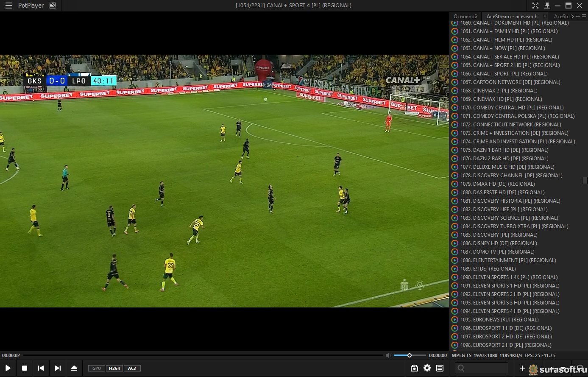Click the stream icon beside ELEVEN SPORTS 2 HD

click(455, 294)
